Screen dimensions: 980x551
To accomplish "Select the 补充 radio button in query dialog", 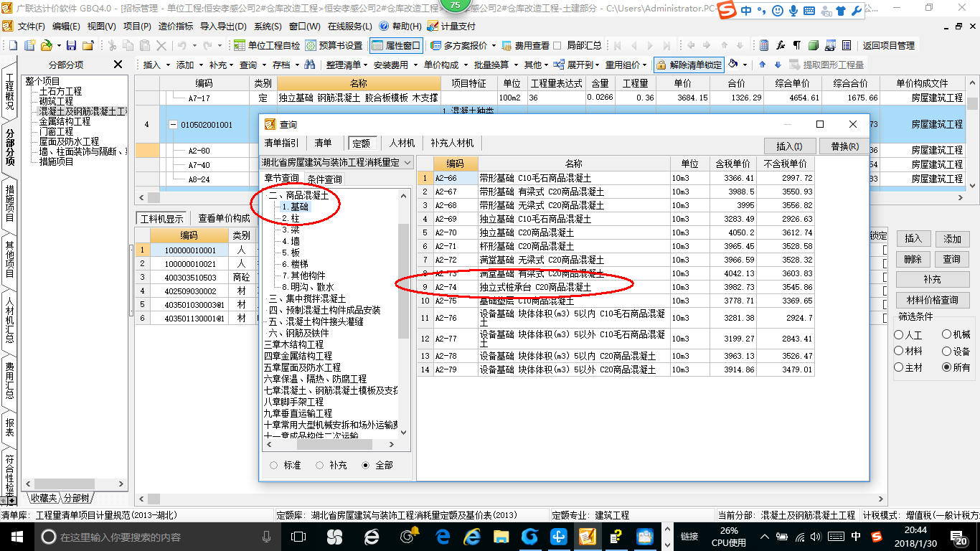I will tap(320, 465).
